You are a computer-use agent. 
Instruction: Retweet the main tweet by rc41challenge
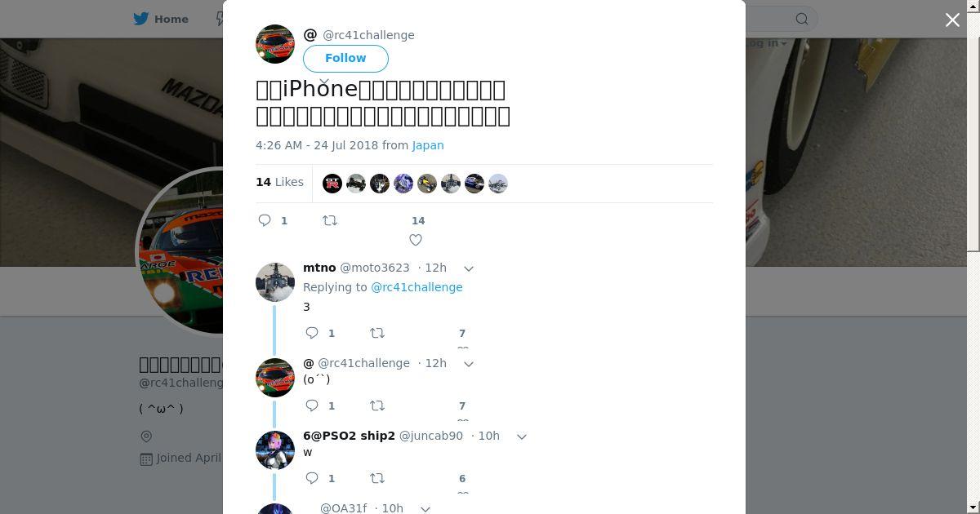[x=330, y=220]
